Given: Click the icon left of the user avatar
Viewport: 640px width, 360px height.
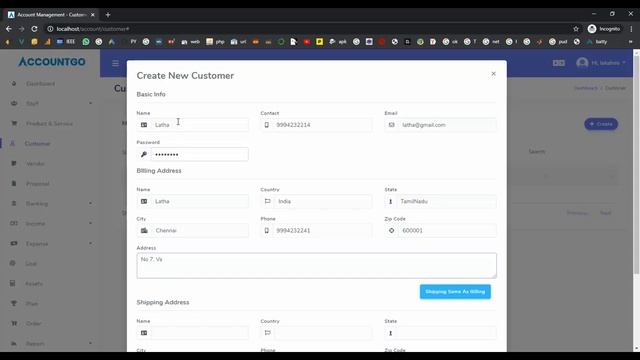Looking at the screenshot, I should pos(559,63).
